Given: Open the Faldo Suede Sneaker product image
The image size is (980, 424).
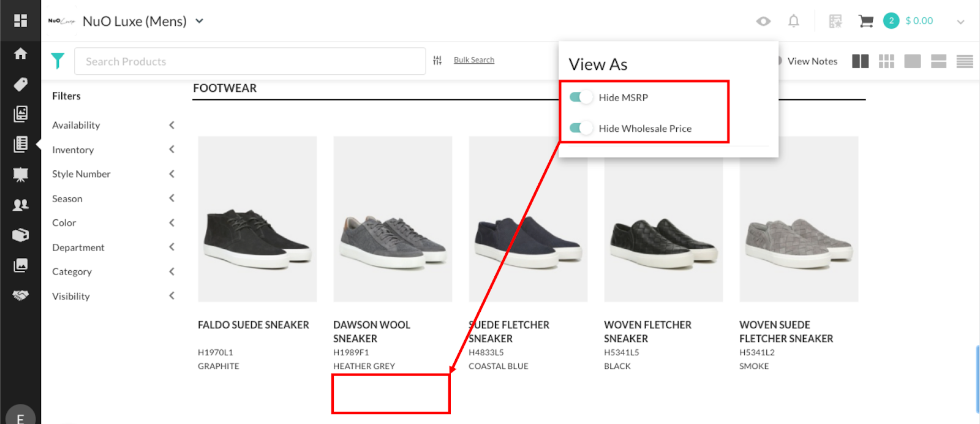Looking at the screenshot, I should tap(257, 219).
